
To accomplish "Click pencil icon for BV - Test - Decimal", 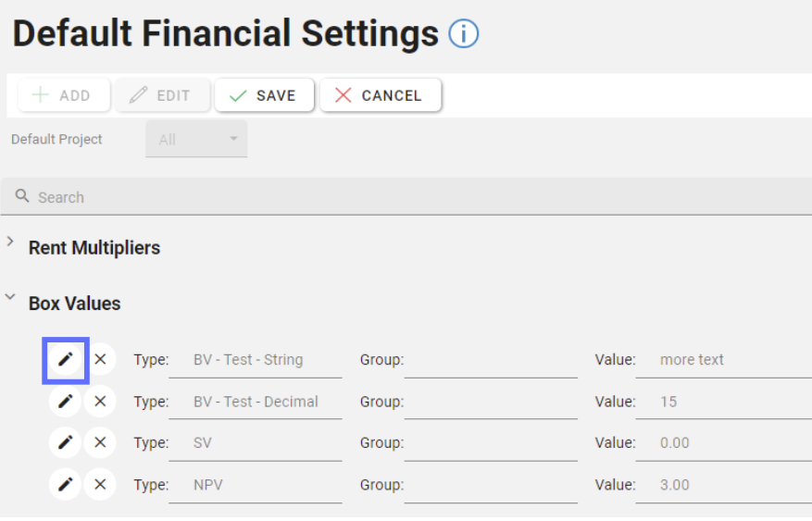I will point(65,402).
